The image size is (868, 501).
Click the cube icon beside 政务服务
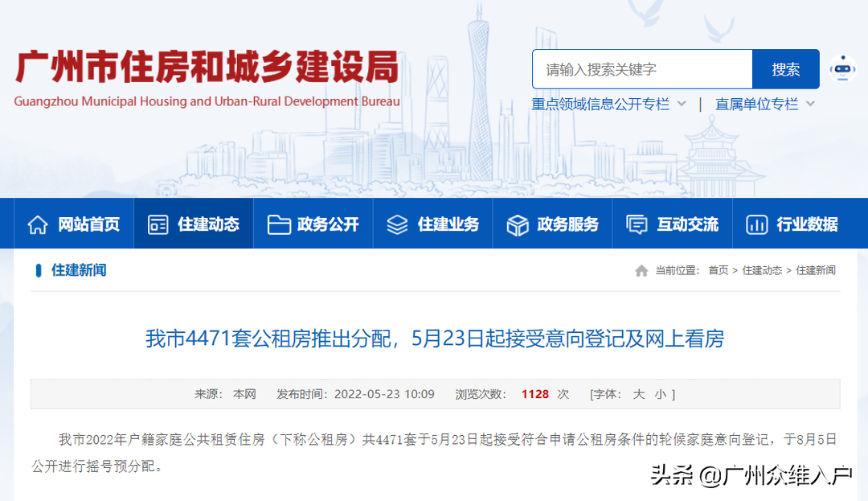[x=518, y=225]
